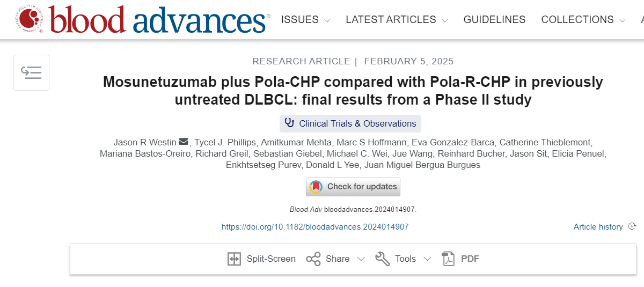Open the Latest Articles menu
This screenshot has width=644, height=287.
click(x=391, y=19)
